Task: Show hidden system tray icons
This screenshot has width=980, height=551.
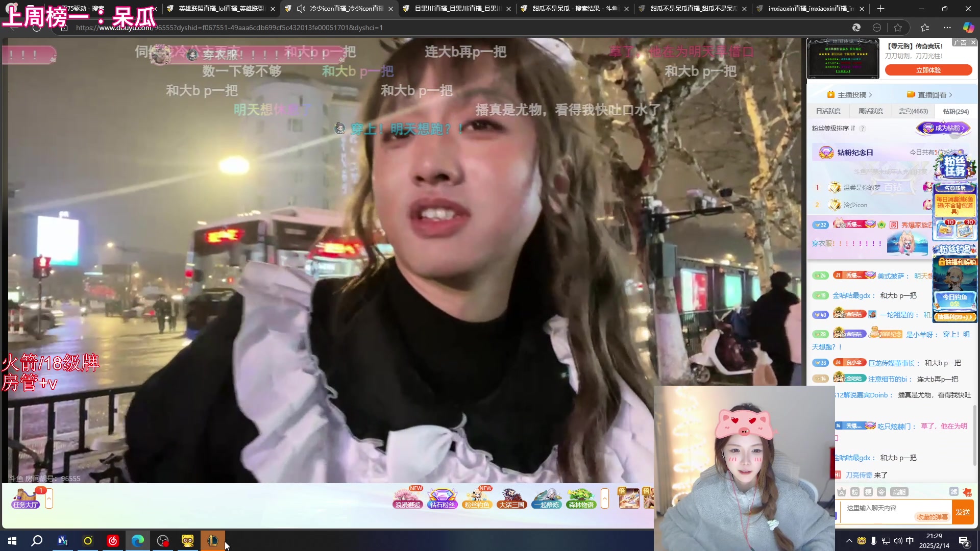Action: 849,541
